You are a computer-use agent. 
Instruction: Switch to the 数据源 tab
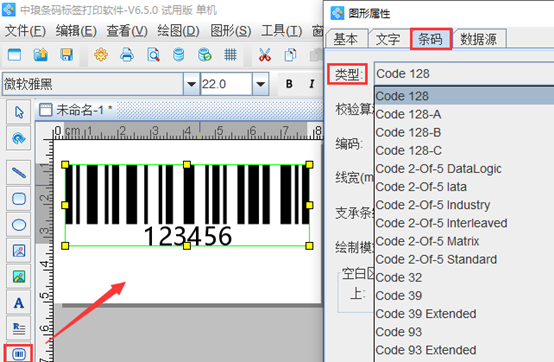(479, 38)
